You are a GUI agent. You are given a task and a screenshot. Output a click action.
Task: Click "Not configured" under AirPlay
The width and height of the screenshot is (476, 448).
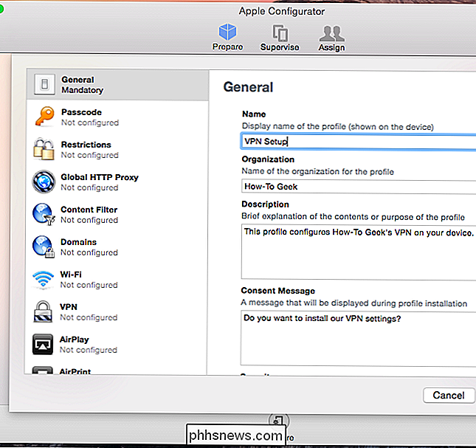[x=89, y=351]
